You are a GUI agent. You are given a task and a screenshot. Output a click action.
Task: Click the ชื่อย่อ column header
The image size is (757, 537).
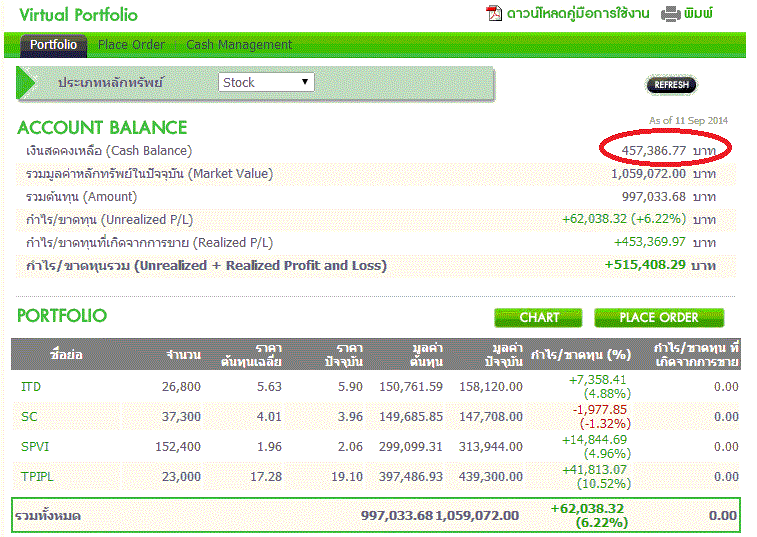(x=66, y=355)
